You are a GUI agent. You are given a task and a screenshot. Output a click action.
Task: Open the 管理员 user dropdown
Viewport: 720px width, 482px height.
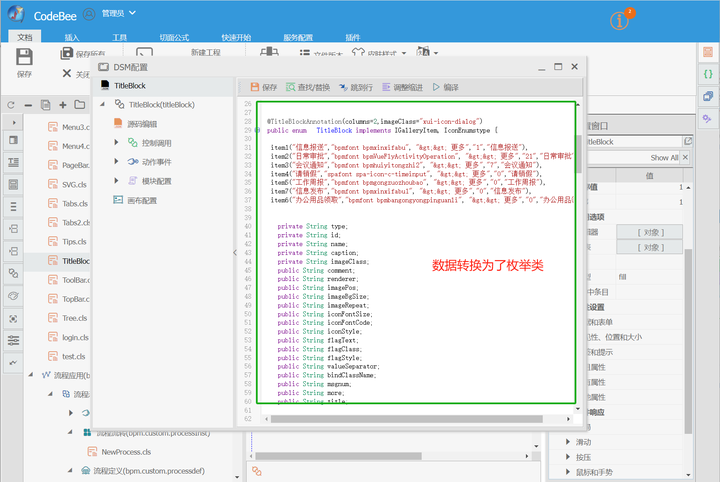coord(118,13)
